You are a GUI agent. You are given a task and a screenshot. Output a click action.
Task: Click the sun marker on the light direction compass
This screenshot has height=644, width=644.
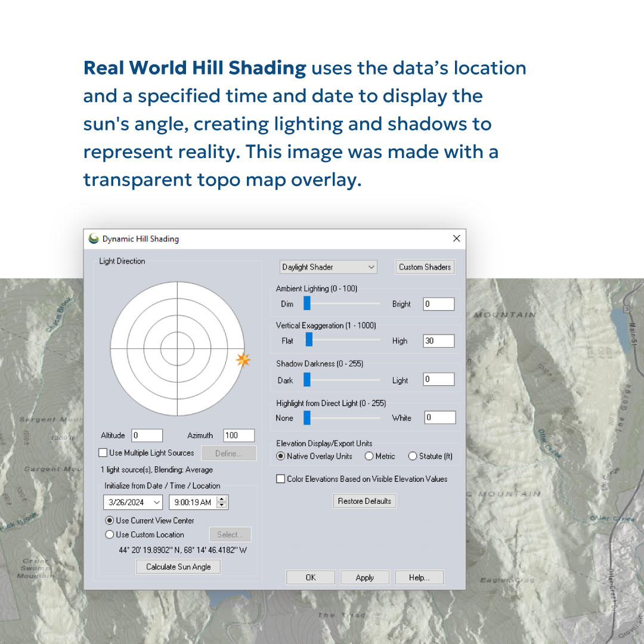pyautogui.click(x=243, y=360)
